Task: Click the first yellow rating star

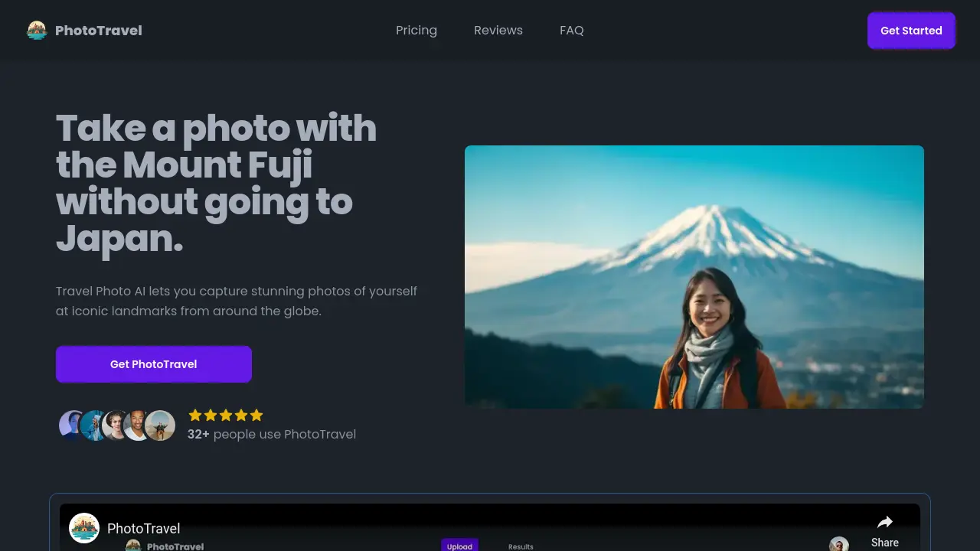Action: click(195, 415)
